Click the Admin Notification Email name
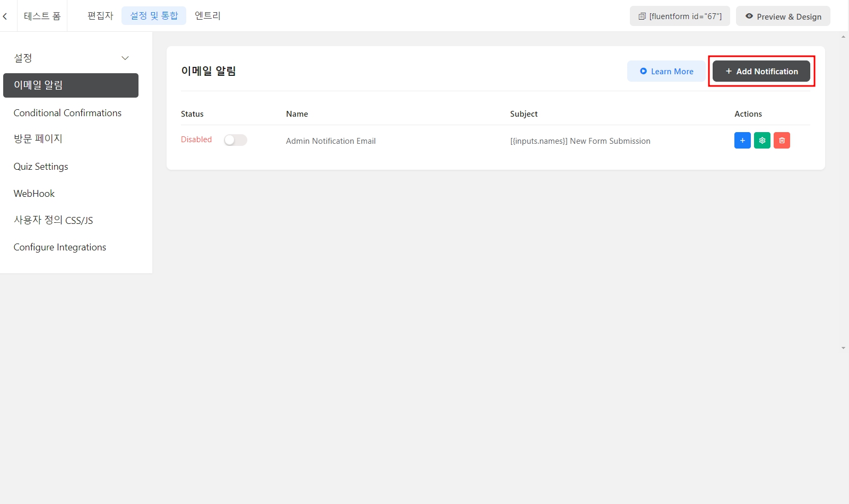Image resolution: width=849 pixels, height=504 pixels. tap(331, 141)
